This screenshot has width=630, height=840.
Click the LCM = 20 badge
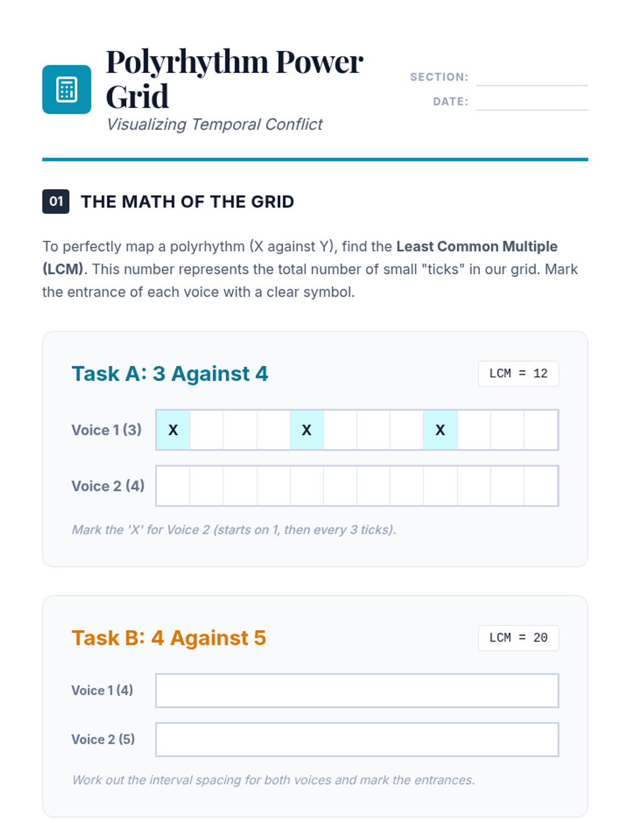[x=518, y=638]
